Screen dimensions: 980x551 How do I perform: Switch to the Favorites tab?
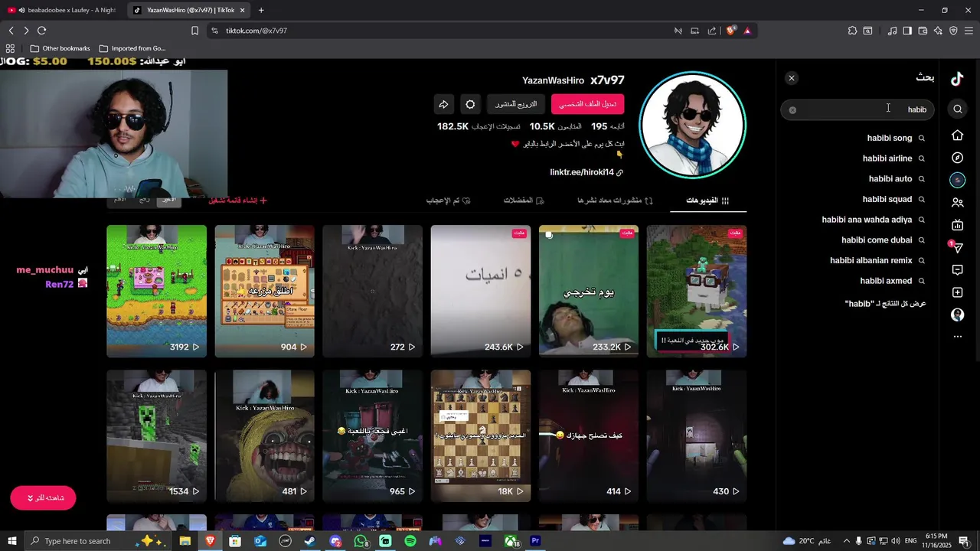[524, 201]
